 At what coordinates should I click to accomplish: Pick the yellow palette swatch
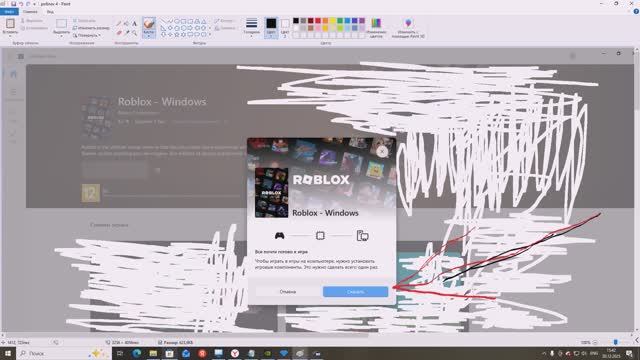click(333, 21)
